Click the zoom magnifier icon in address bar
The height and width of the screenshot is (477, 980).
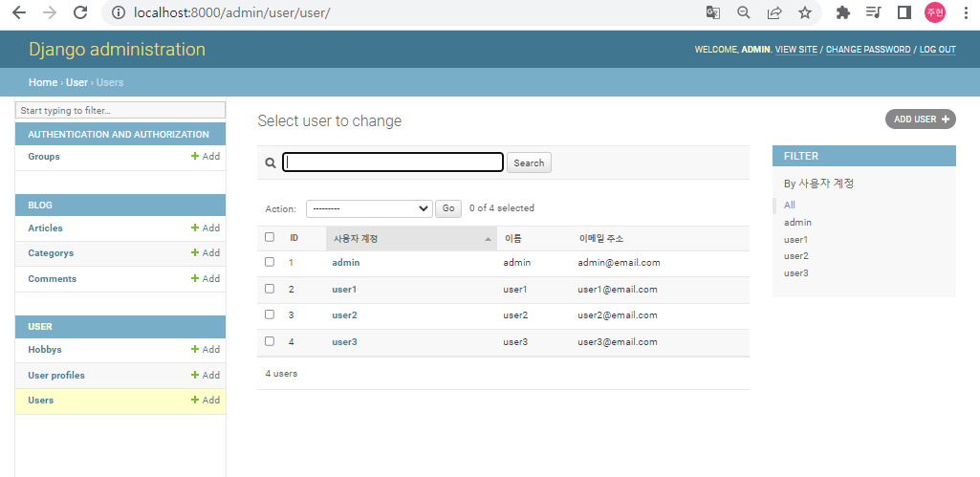pyautogui.click(x=743, y=12)
